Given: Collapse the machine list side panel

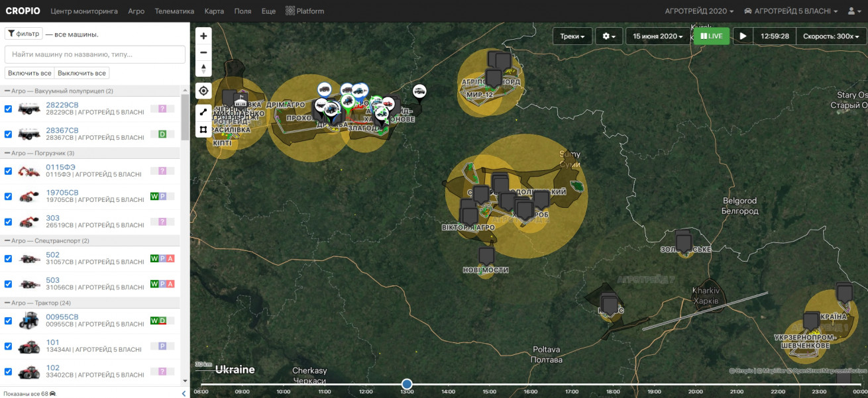Looking at the screenshot, I should (184, 393).
